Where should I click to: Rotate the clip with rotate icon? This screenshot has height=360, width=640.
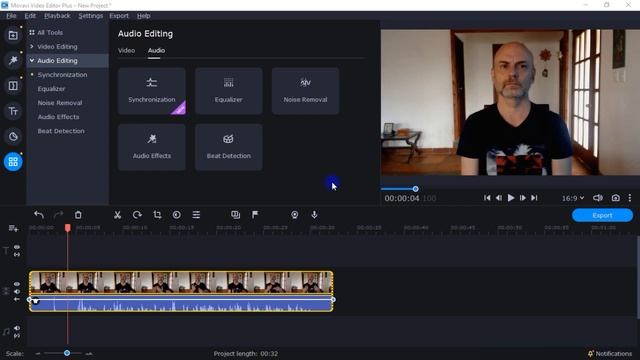click(137, 215)
